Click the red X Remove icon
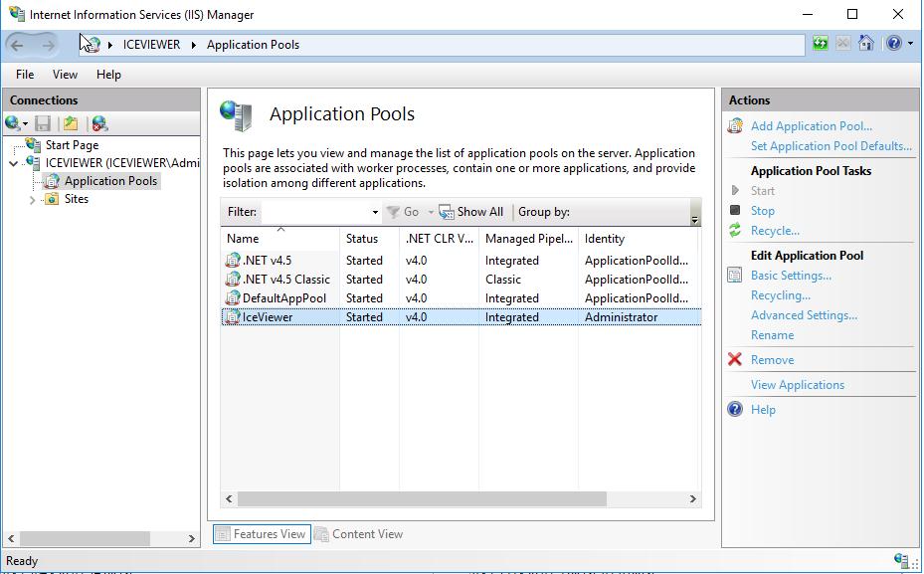 735,359
